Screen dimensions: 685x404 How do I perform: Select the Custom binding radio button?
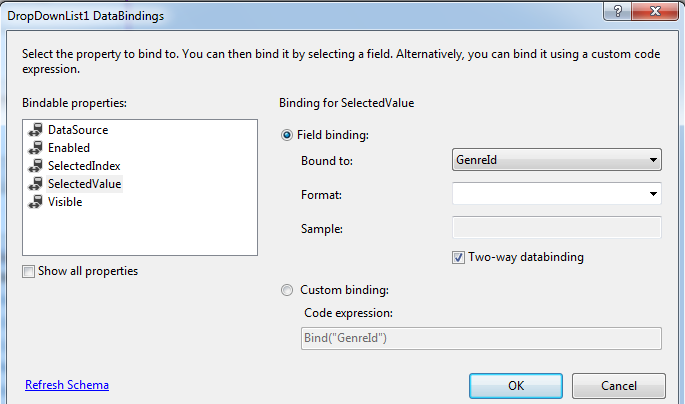click(288, 291)
